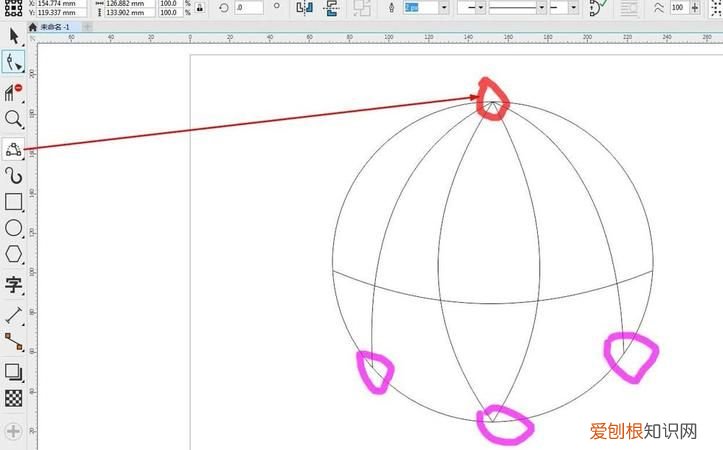The image size is (723, 450).
Task: Select the Drop Shadow tool
Action: [13, 372]
